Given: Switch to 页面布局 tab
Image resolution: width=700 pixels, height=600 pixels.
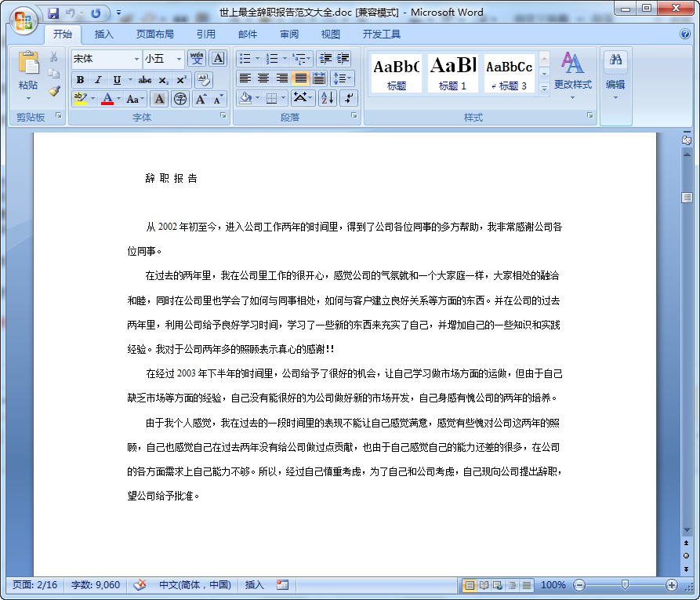Looking at the screenshot, I should [x=155, y=35].
